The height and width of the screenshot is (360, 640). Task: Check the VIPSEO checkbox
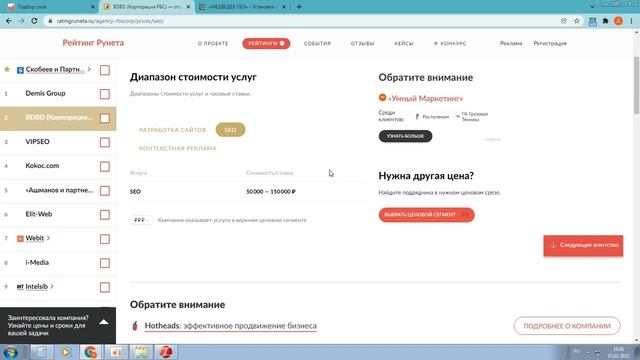105,142
